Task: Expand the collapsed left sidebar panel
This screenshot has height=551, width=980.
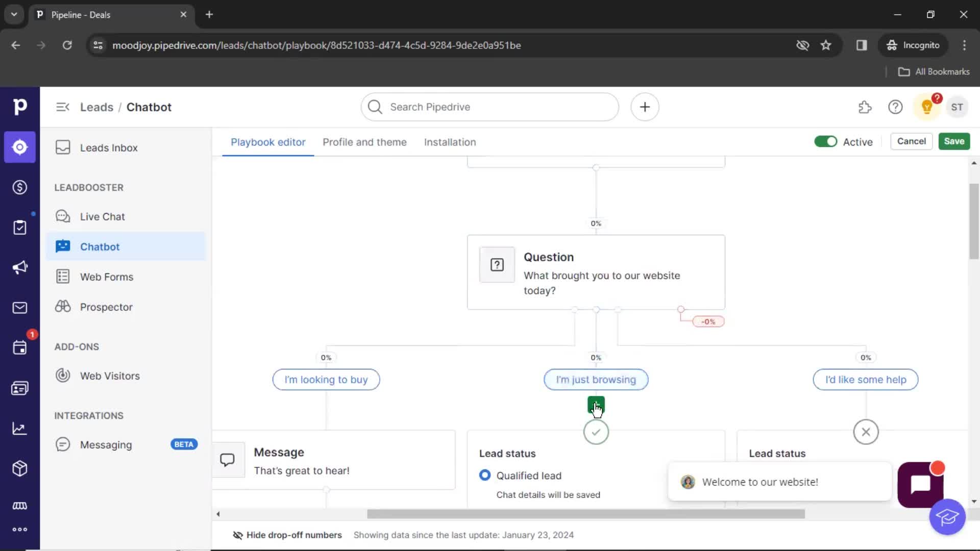Action: point(61,106)
